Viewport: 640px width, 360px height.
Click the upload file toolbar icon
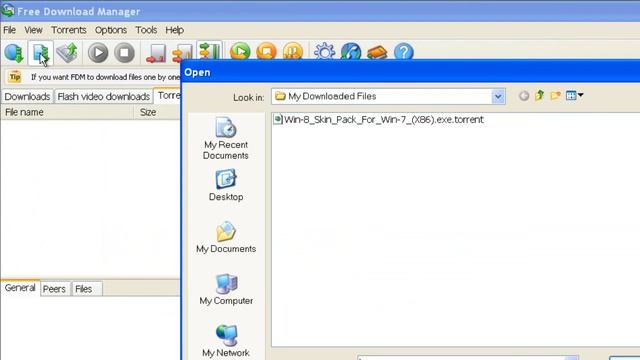pyautogui.click(x=67, y=53)
